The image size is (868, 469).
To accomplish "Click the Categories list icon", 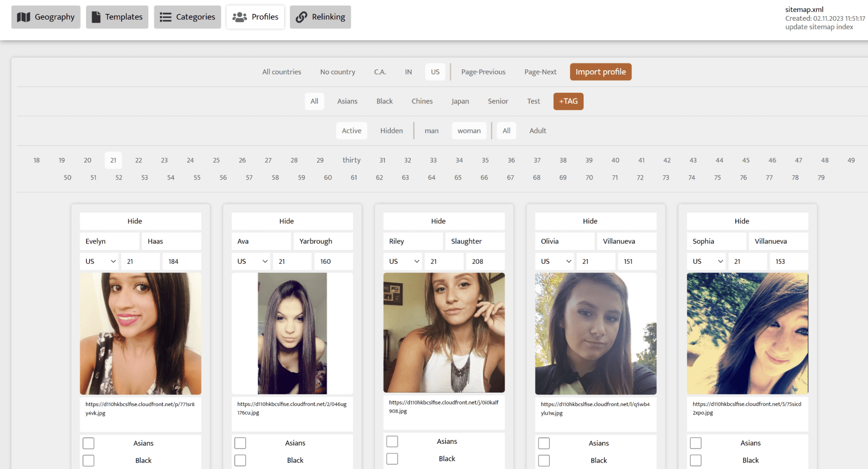I will click(165, 17).
